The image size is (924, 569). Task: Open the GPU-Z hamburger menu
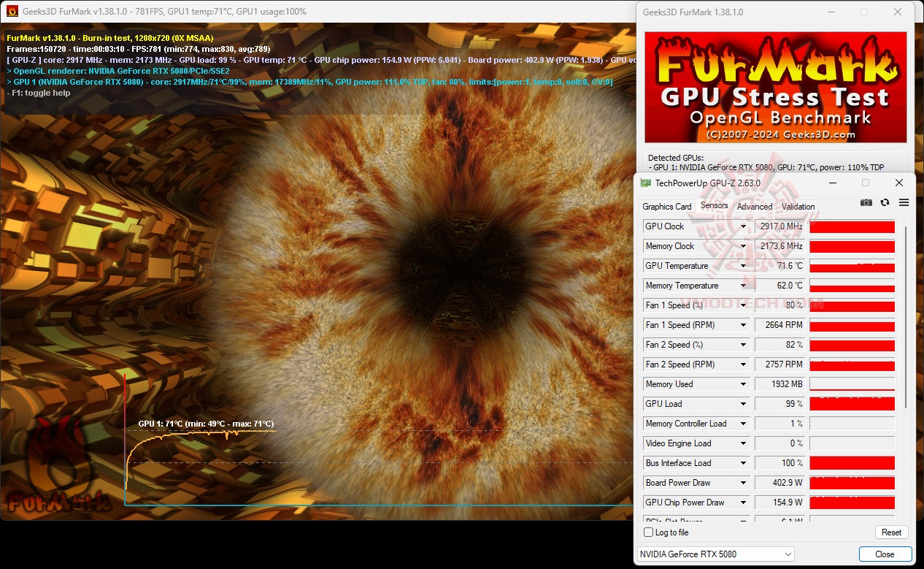[904, 203]
